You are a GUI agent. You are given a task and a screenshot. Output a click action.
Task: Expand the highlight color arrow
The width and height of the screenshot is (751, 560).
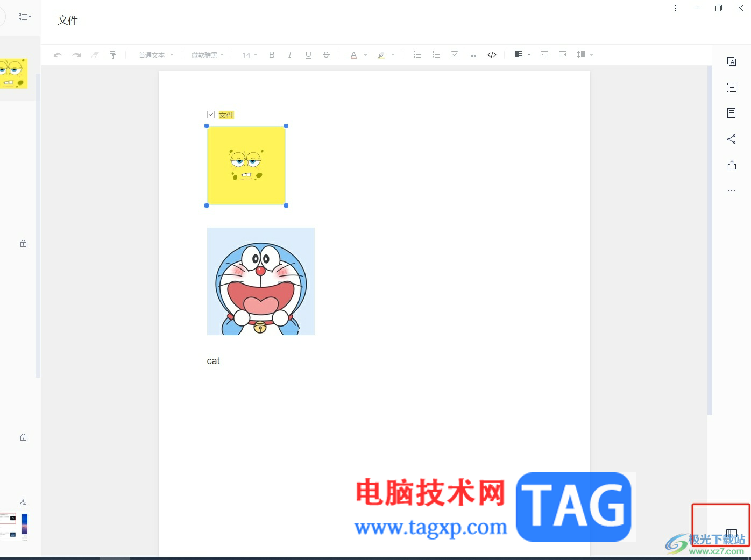coord(393,55)
